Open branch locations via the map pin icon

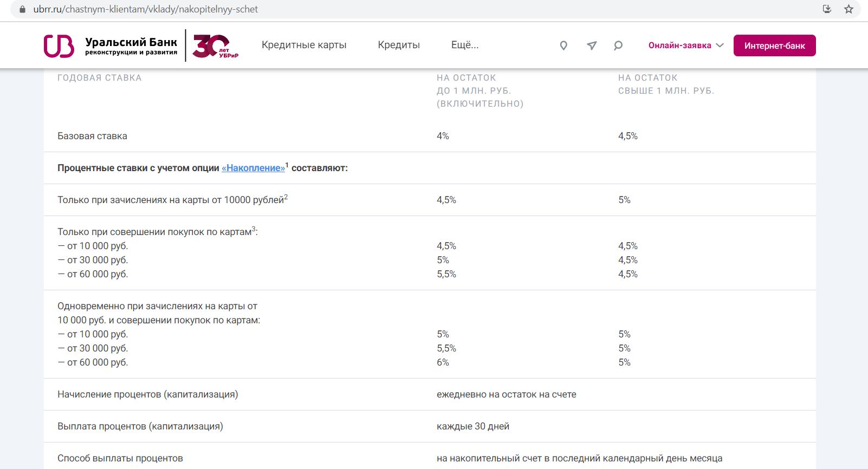(x=563, y=45)
